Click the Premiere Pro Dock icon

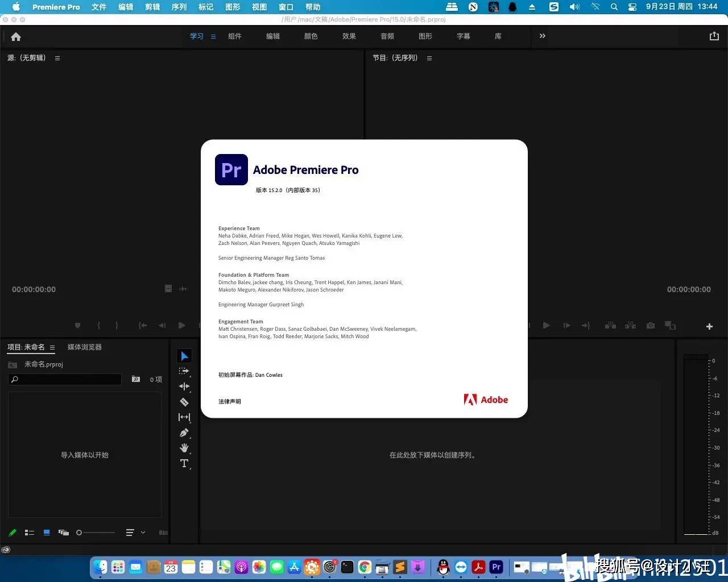point(497,567)
